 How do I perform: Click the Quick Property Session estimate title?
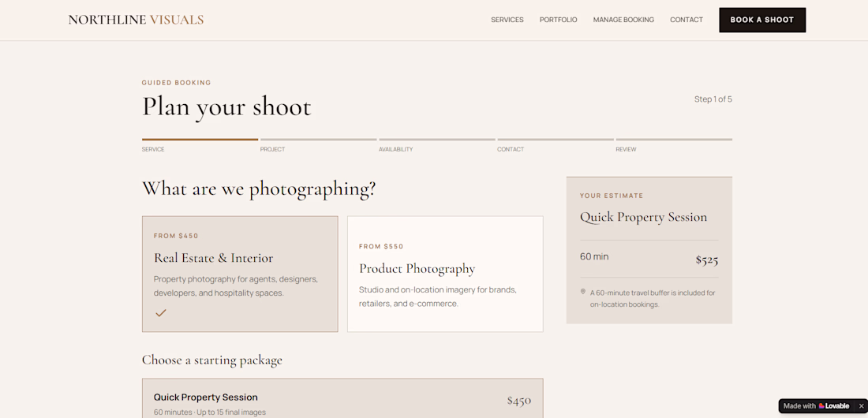643,217
